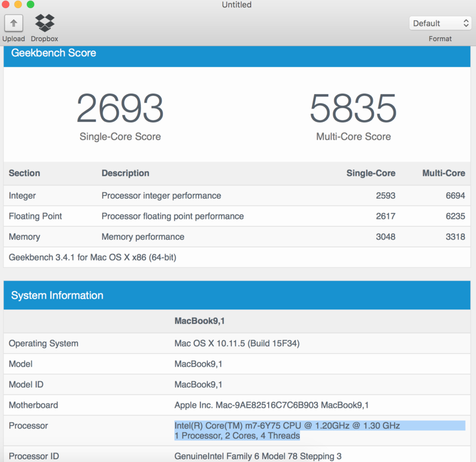
Task: Close the Untitled window
Action: pyautogui.click(x=5, y=4)
